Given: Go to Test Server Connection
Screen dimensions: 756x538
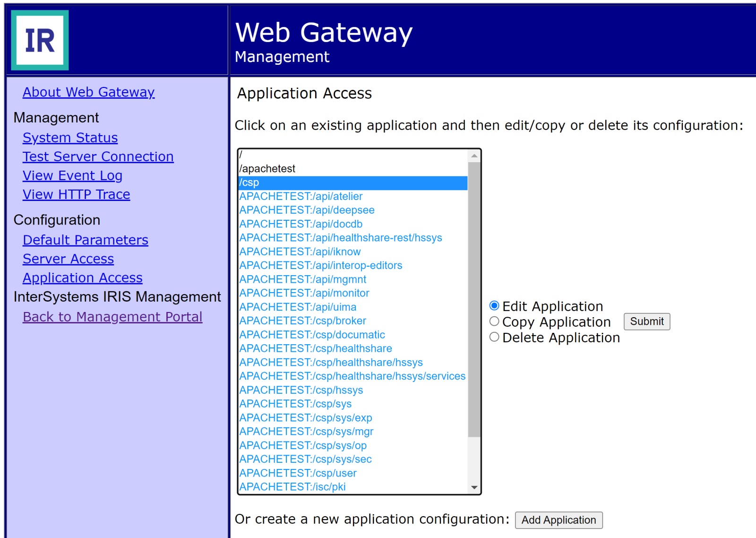Looking at the screenshot, I should (98, 156).
